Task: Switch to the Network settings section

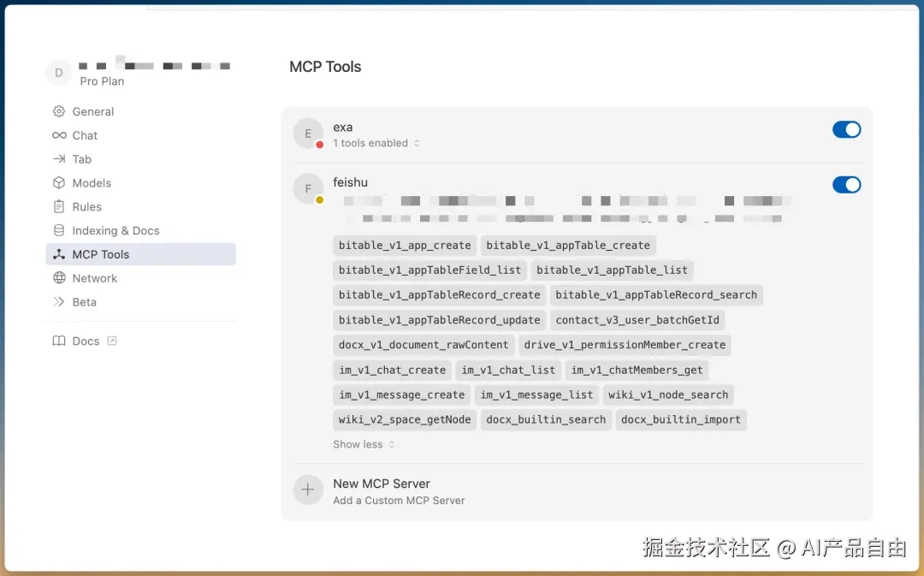Action: (x=95, y=278)
